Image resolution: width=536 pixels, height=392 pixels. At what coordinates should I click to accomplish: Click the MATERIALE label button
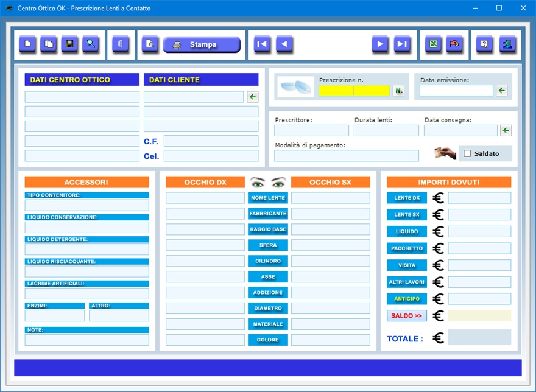coord(267,324)
